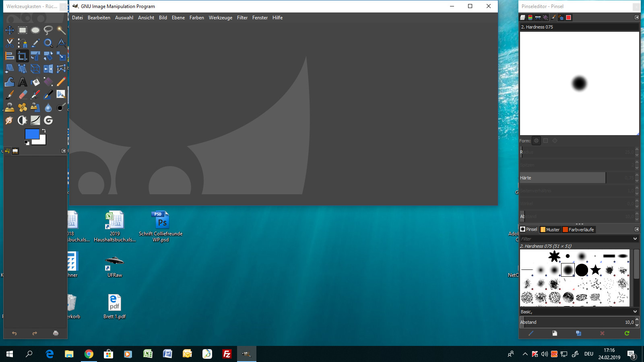Open the brush Filter dropdown

[x=635, y=239]
